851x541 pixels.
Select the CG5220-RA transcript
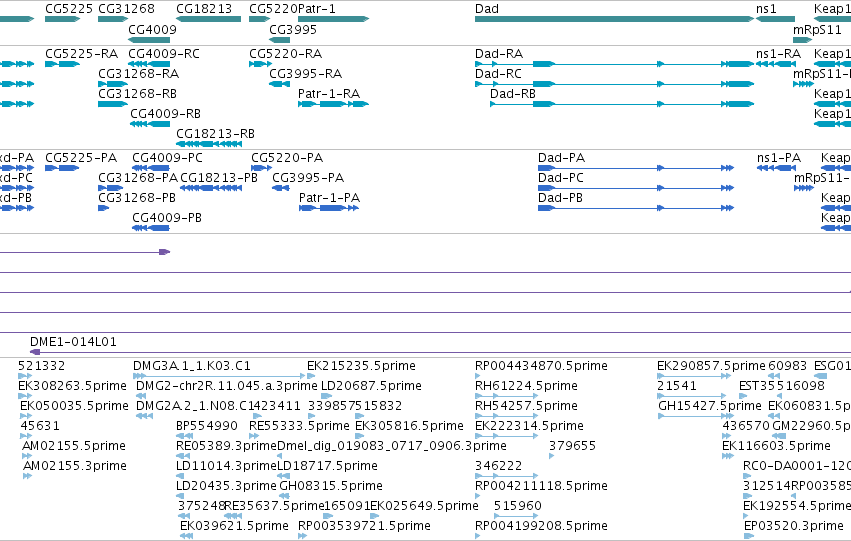pos(261,64)
